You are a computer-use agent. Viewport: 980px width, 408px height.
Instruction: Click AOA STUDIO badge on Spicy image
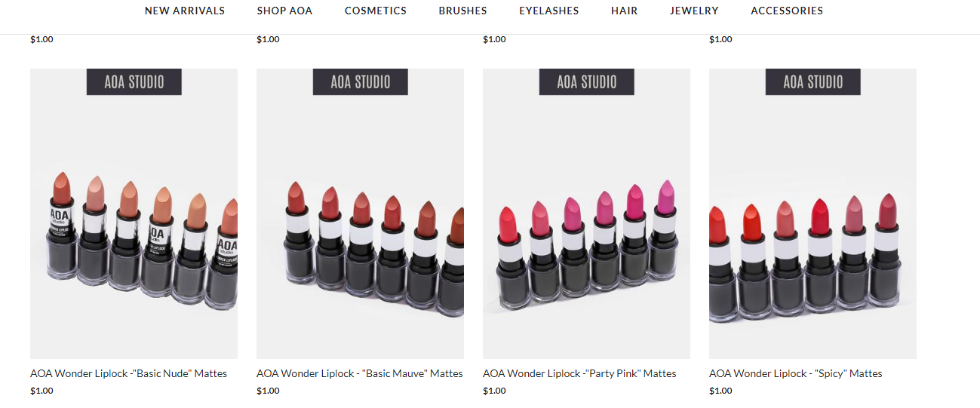coord(813,81)
